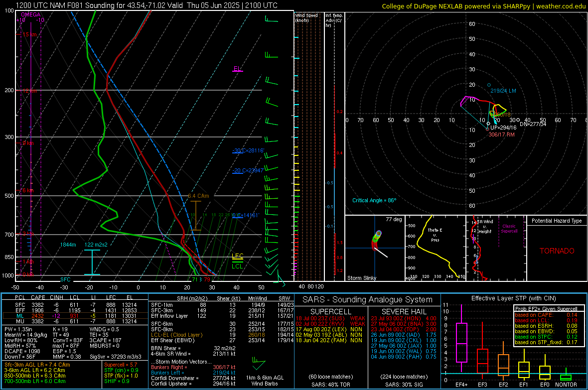Click the 1km & 6km wind barbs graphic
This screenshot has height=390, width=588.
click(259, 363)
